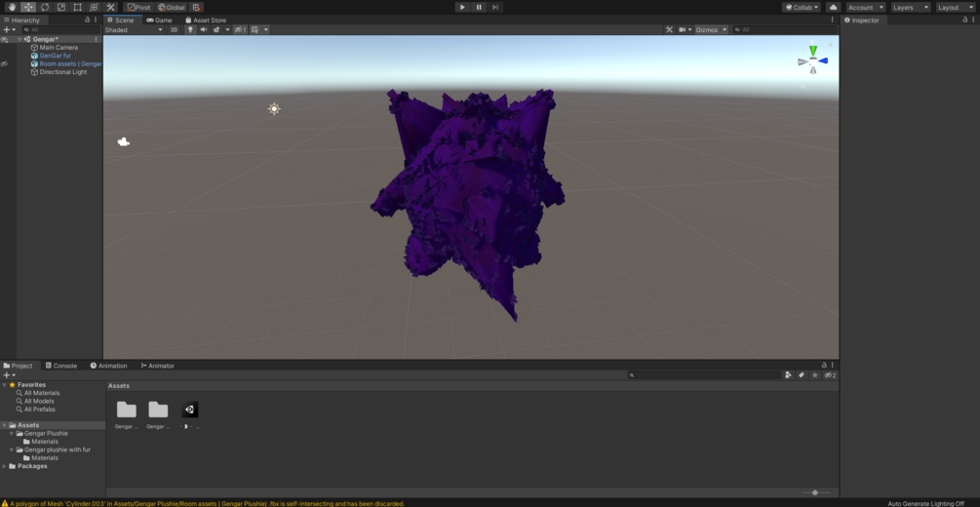Click the Pause button
Viewport: 980px width, 507px height.
[479, 7]
